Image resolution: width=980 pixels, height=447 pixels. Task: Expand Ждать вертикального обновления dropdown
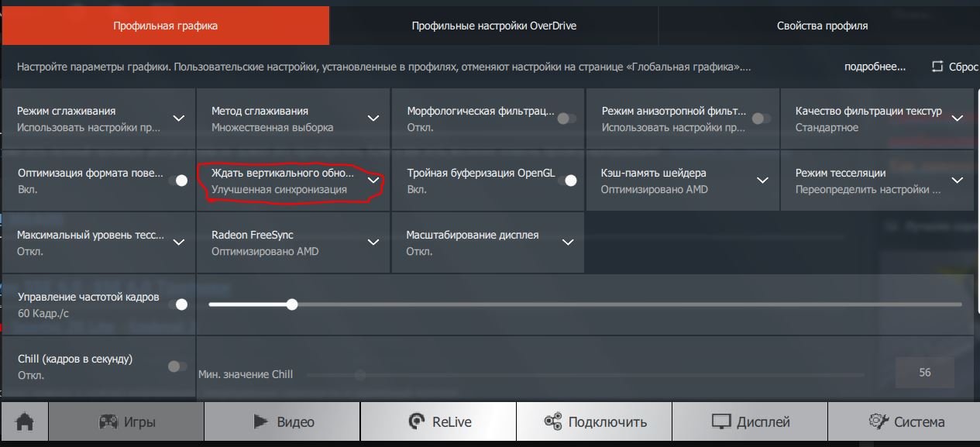click(373, 181)
